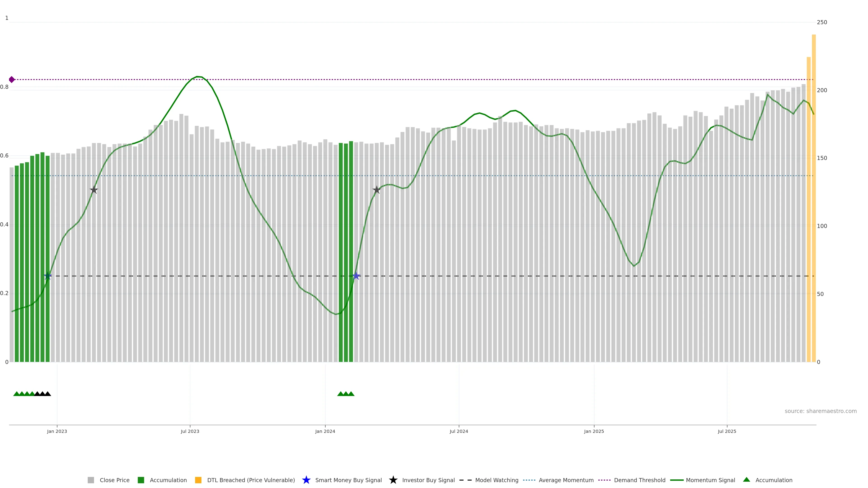This screenshot has height=488, width=868.
Task: Click the blue star icon in the legend
Action: 306,480
